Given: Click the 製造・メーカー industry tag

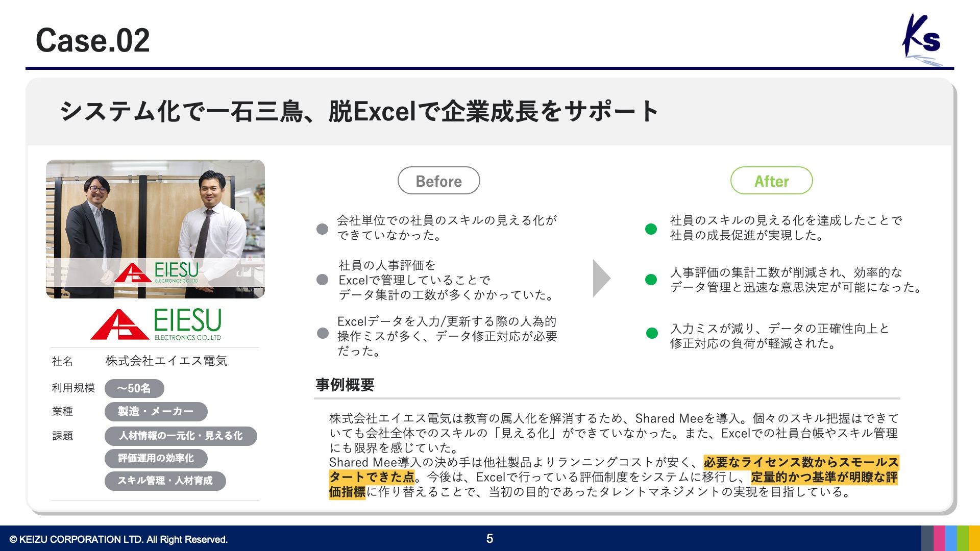Looking at the screenshot, I should click(156, 411).
